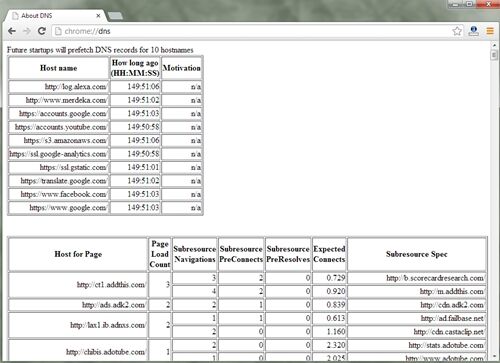Select the http://b.scorecardresearch.com/ subresource
500x363 pixels.
(417, 278)
